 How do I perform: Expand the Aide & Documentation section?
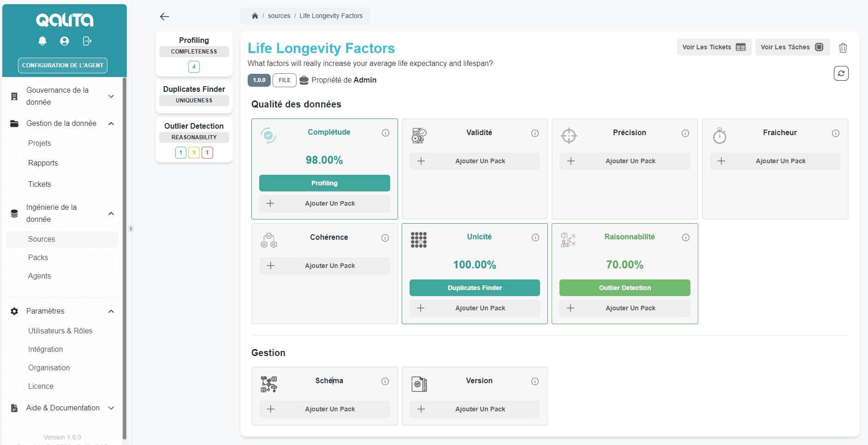click(x=111, y=408)
